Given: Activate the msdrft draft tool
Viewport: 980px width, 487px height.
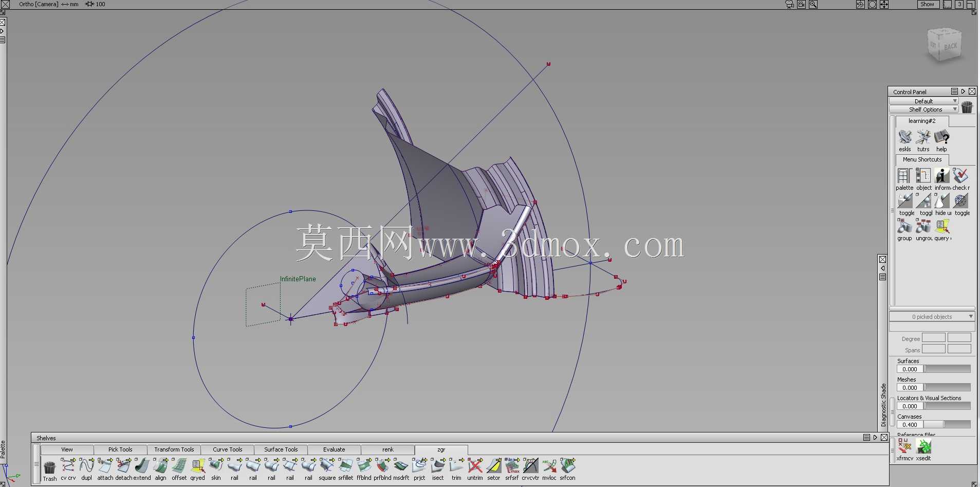Looking at the screenshot, I should click(x=401, y=466).
